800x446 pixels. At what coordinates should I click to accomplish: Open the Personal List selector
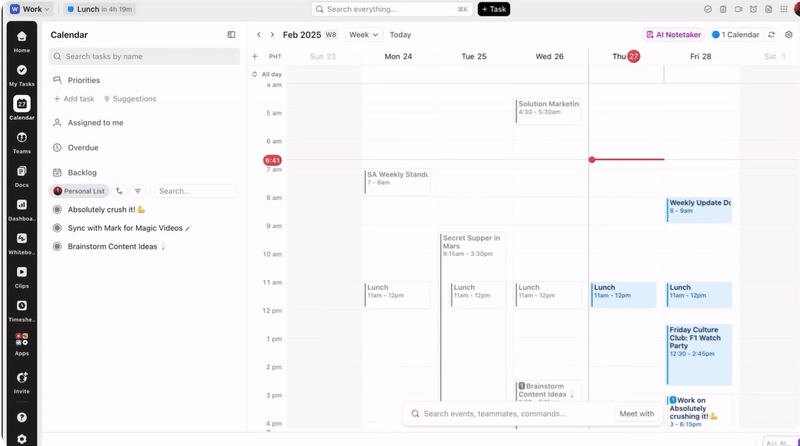pos(79,191)
